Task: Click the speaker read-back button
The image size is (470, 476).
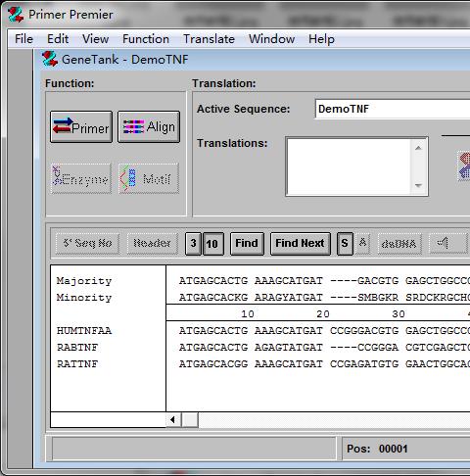Action: coord(447,243)
